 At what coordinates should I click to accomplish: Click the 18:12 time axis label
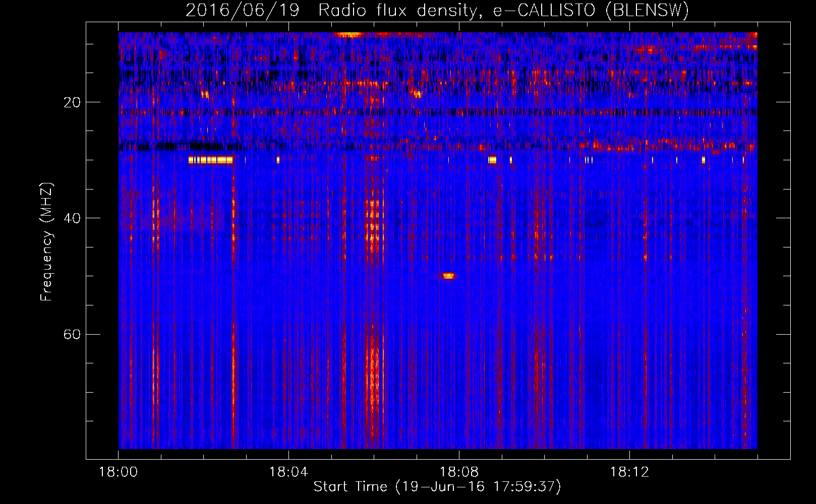click(629, 472)
